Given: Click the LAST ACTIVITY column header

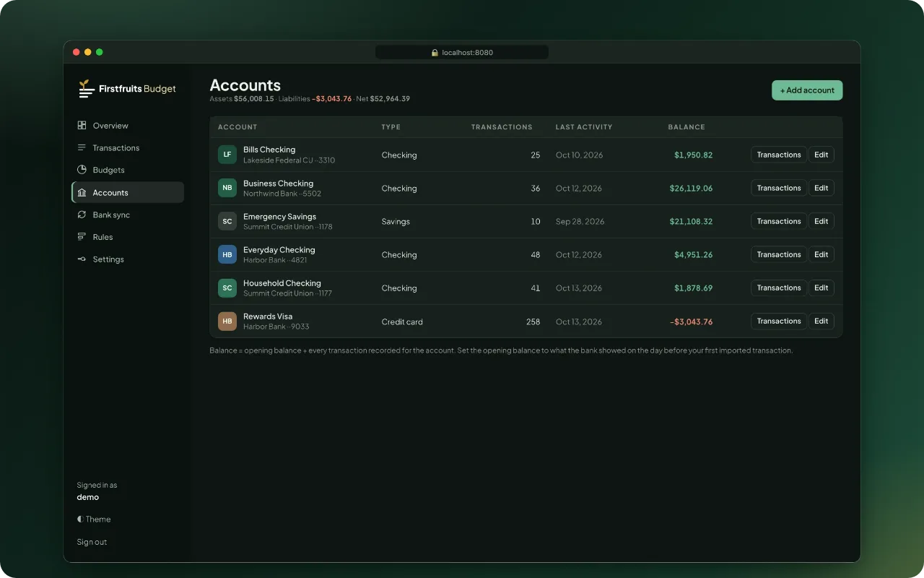Looking at the screenshot, I should (584, 127).
